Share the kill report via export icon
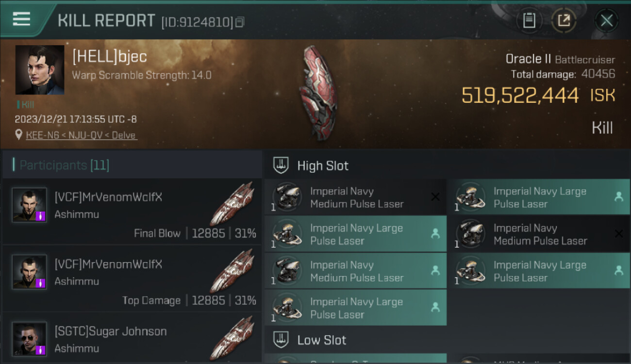 coord(564,20)
